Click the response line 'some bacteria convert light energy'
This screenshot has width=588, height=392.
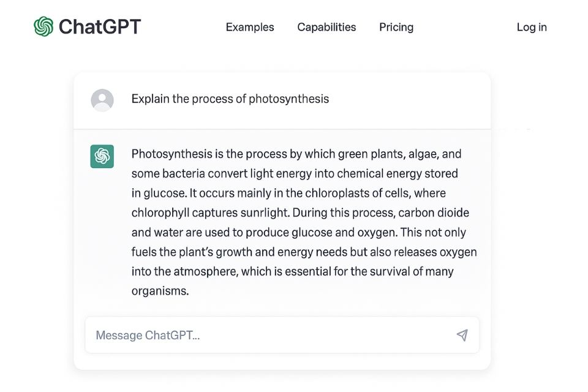(295, 174)
